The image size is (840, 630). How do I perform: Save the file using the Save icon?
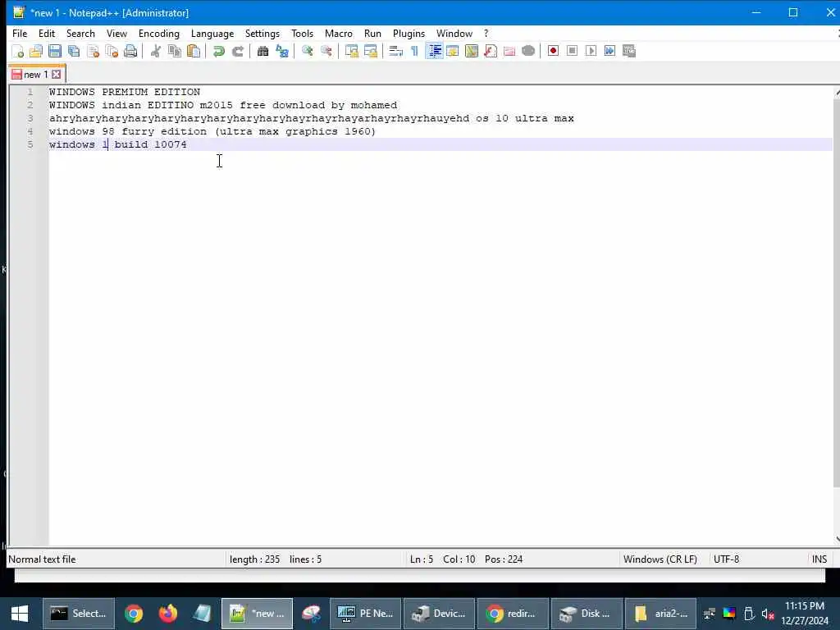[x=55, y=51]
